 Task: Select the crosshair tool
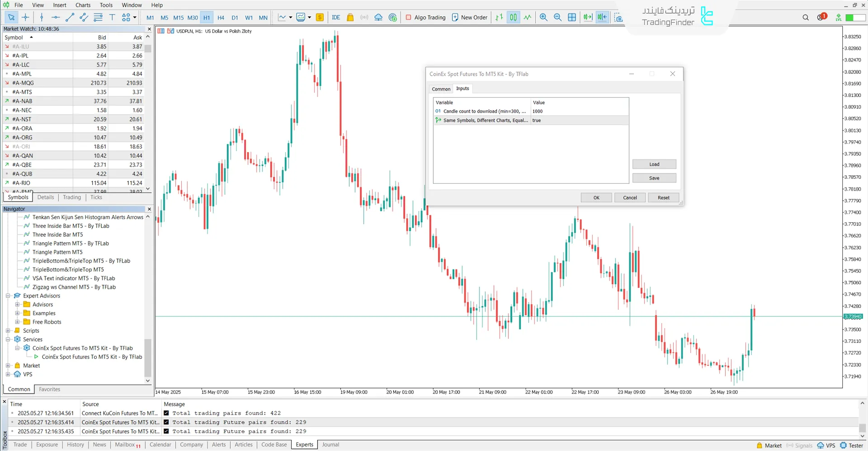click(x=25, y=17)
